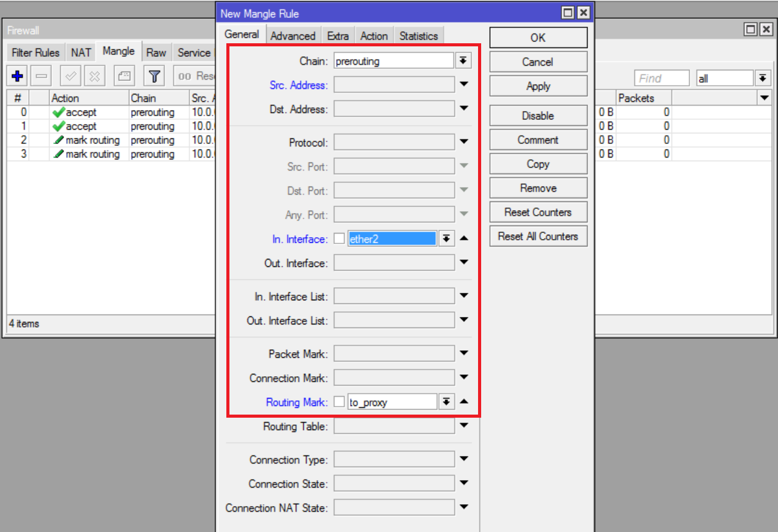Click the Cancel button
Image resolution: width=778 pixels, height=532 pixels.
[x=538, y=62]
